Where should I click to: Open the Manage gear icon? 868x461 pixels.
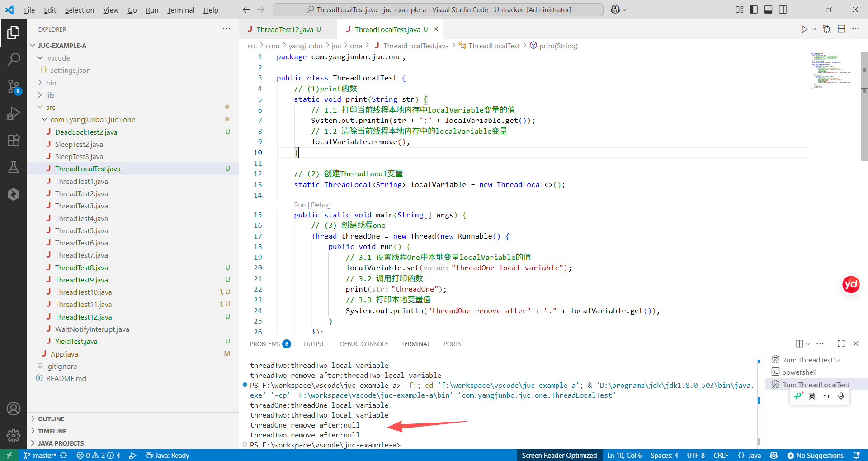click(x=14, y=435)
